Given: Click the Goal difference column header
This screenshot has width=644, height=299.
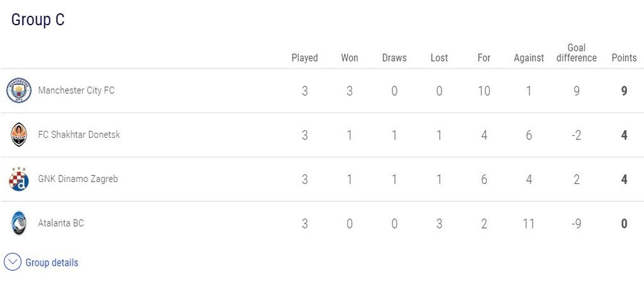Looking at the screenshot, I should [x=576, y=53].
